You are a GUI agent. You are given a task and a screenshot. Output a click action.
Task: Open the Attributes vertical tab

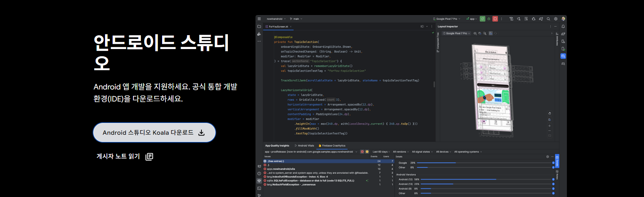coord(557,39)
